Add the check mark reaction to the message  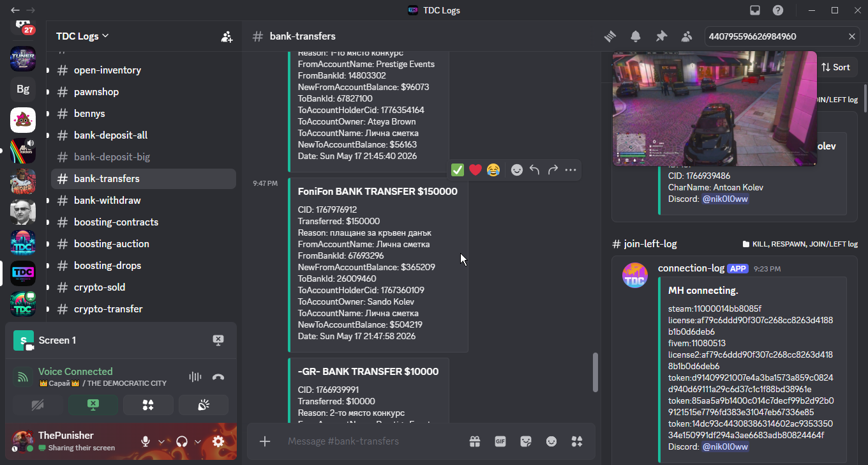point(458,170)
